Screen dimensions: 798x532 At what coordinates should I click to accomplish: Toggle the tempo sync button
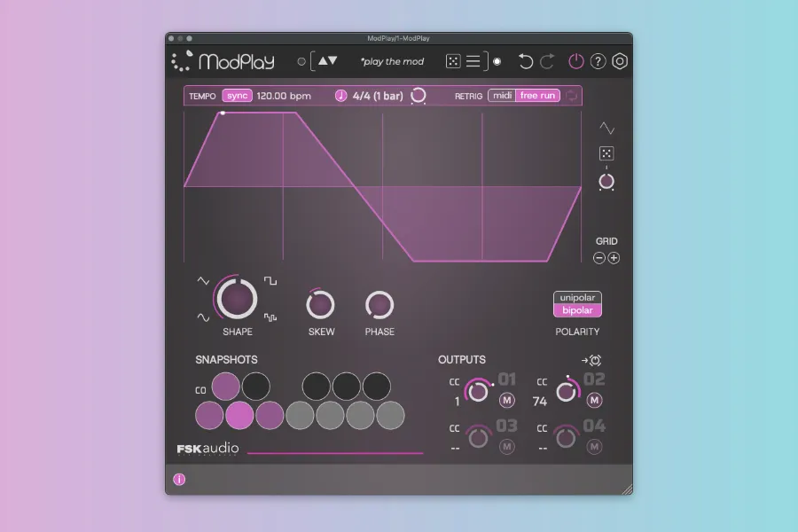pos(237,96)
